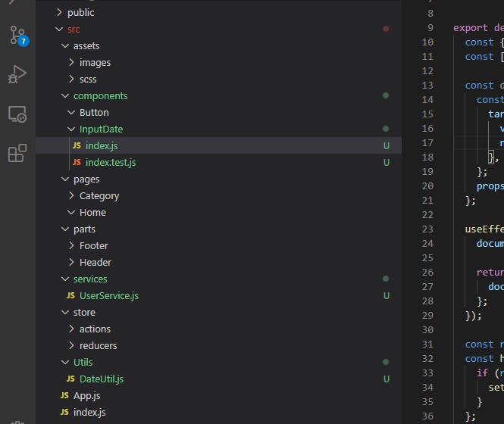Image resolution: width=504 pixels, height=424 pixels.
Task: Click the green status dot on services
Action: (386, 279)
